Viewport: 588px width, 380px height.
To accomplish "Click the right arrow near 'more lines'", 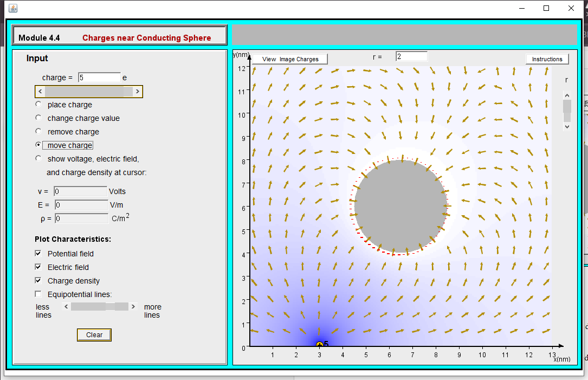I will click(x=133, y=306).
